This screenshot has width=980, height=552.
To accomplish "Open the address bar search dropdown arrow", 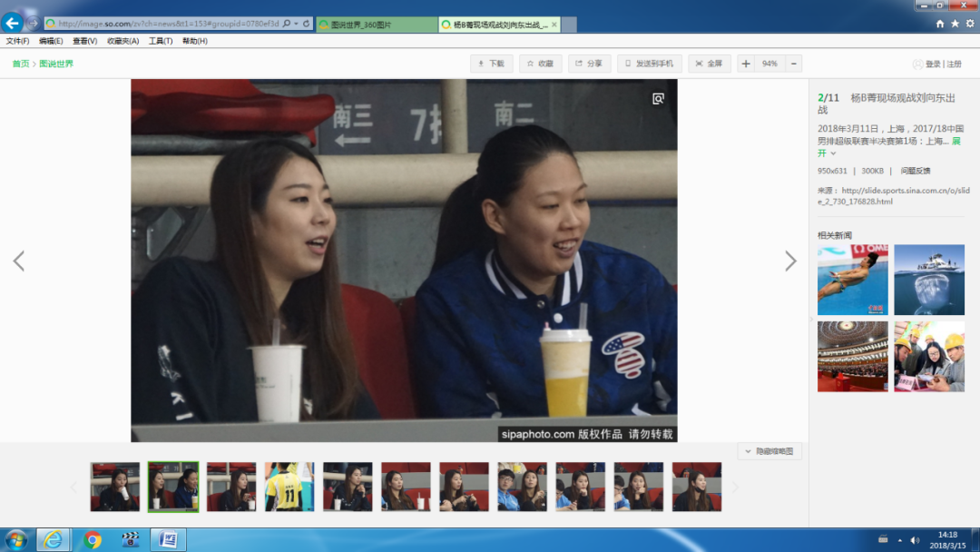I will [296, 24].
